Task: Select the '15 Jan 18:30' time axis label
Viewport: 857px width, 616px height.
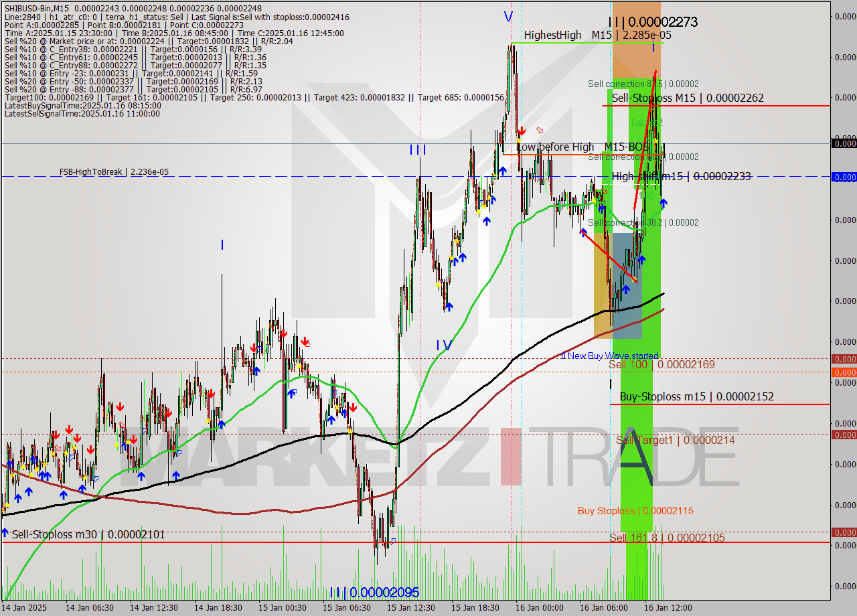Action: point(475,608)
